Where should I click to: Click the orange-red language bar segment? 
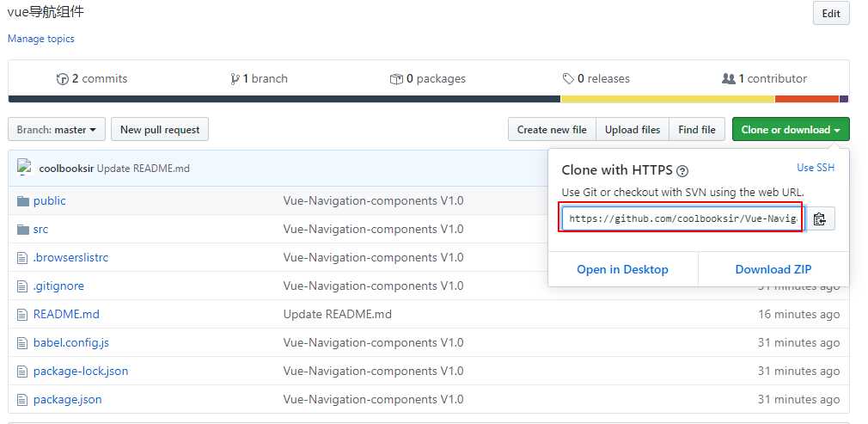pos(807,99)
